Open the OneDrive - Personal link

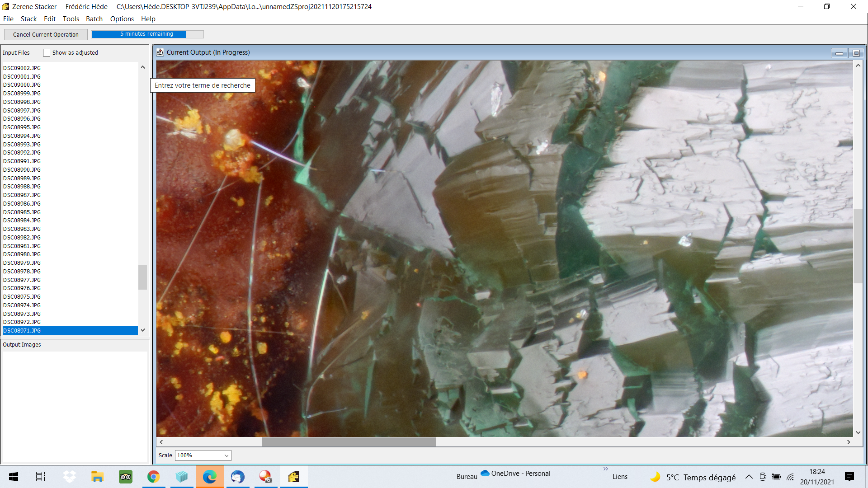(515, 473)
